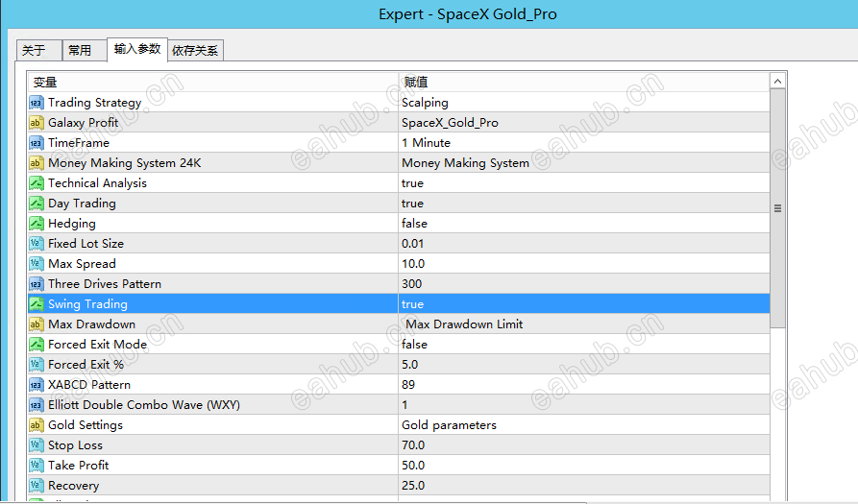
Task: Click the Stop Loss double icon
Action: pyautogui.click(x=37, y=445)
